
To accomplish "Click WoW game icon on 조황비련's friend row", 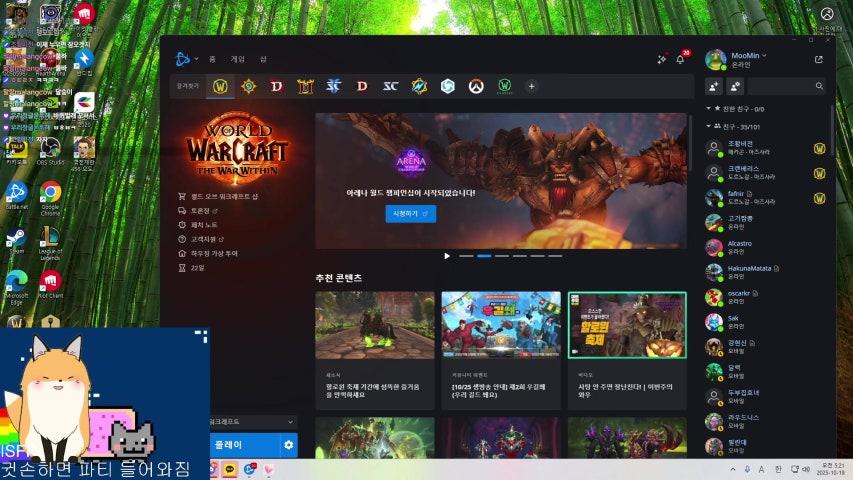I will [x=819, y=149].
